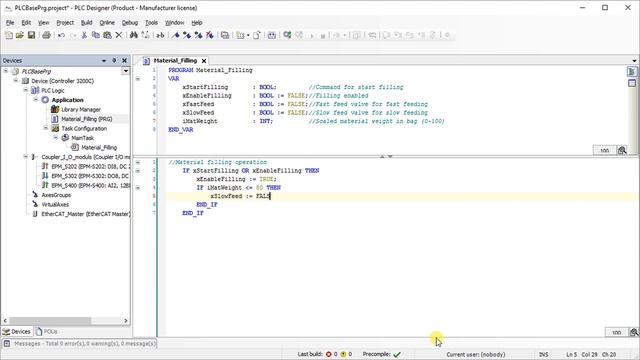Select Material_Filling (PRG) in device tree
The width and height of the screenshot is (640, 360).
coord(87,119)
